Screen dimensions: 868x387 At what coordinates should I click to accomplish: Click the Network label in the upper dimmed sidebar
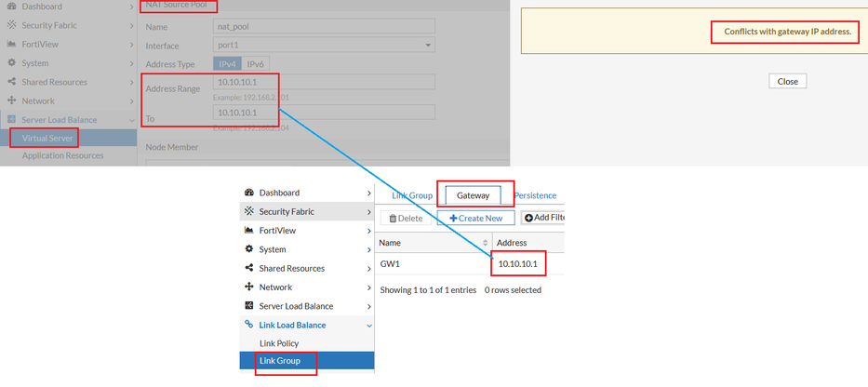click(x=38, y=101)
